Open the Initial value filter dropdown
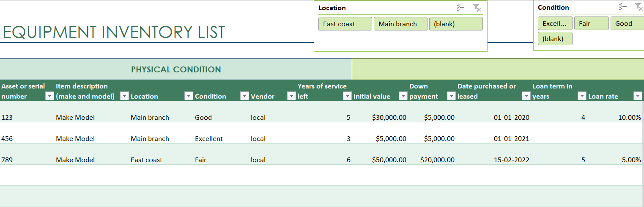 pos(403,97)
